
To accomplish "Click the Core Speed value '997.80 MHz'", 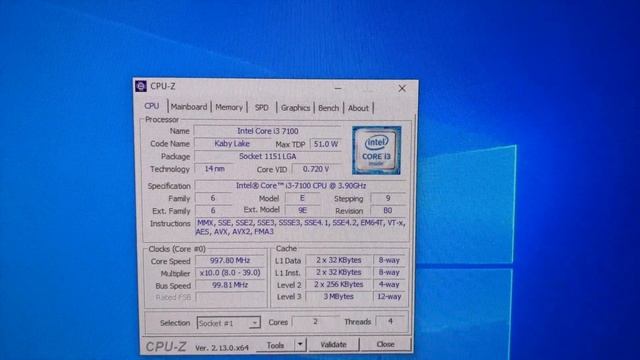I will point(230,260).
